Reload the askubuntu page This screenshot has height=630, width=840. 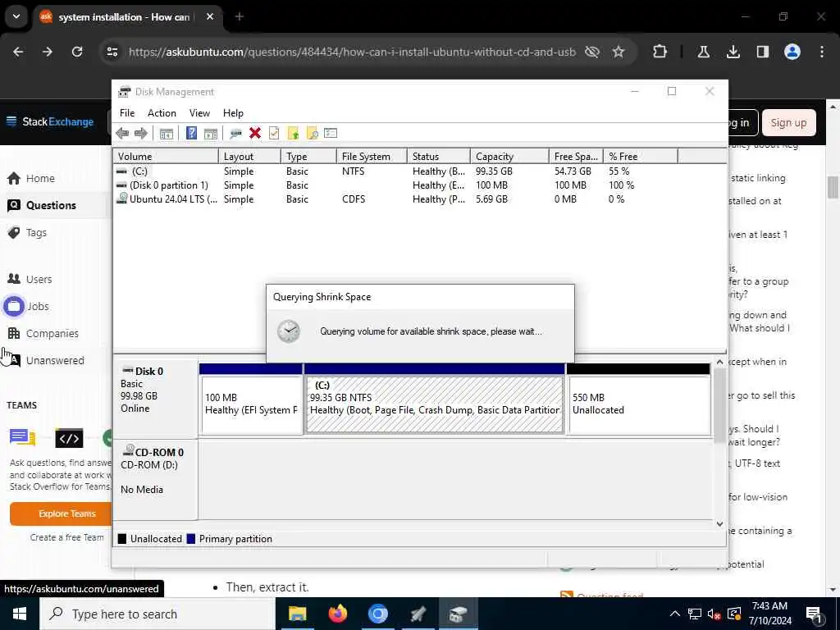[x=77, y=52]
